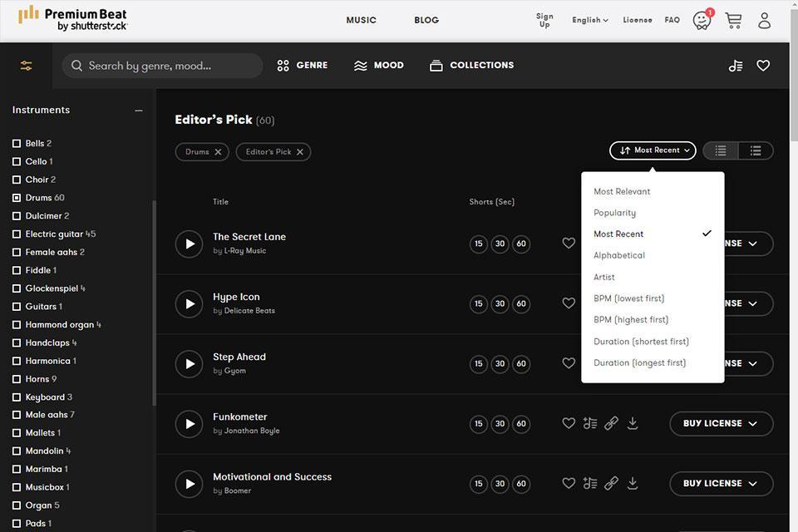Focus the search by genre, mood field
Image resolution: width=798 pixels, height=532 pixels.
pyautogui.click(x=162, y=66)
